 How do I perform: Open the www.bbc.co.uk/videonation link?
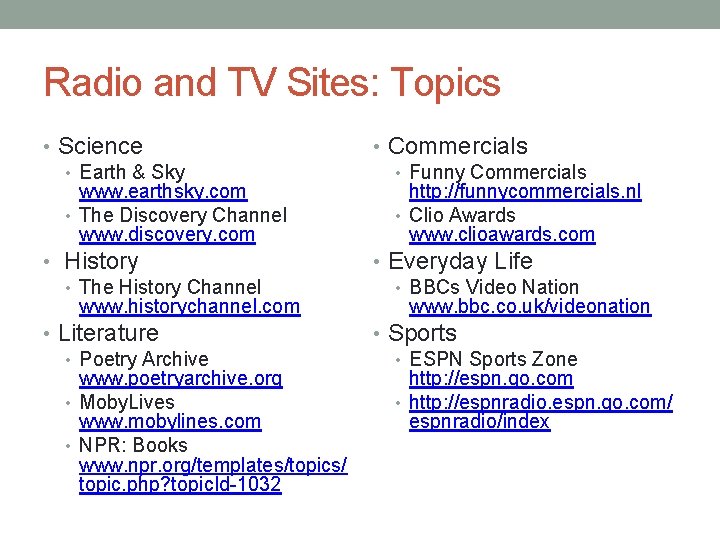(x=530, y=307)
